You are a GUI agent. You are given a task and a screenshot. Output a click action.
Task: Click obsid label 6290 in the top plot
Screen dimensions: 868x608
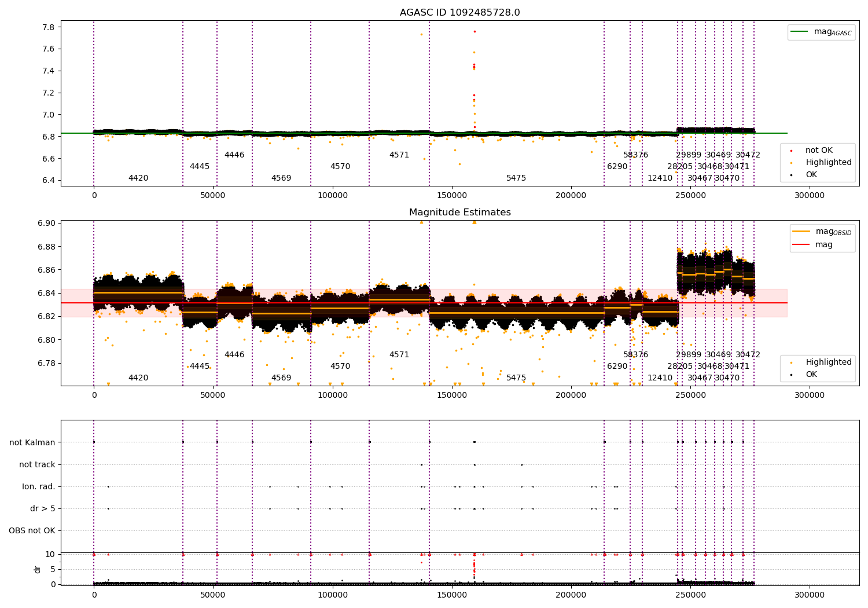617,167
